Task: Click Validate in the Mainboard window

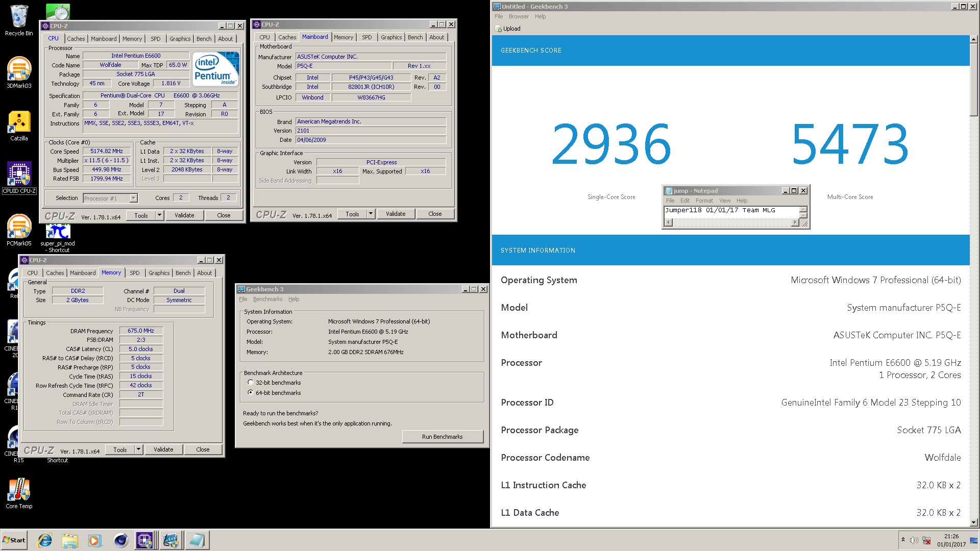Action: 396,214
